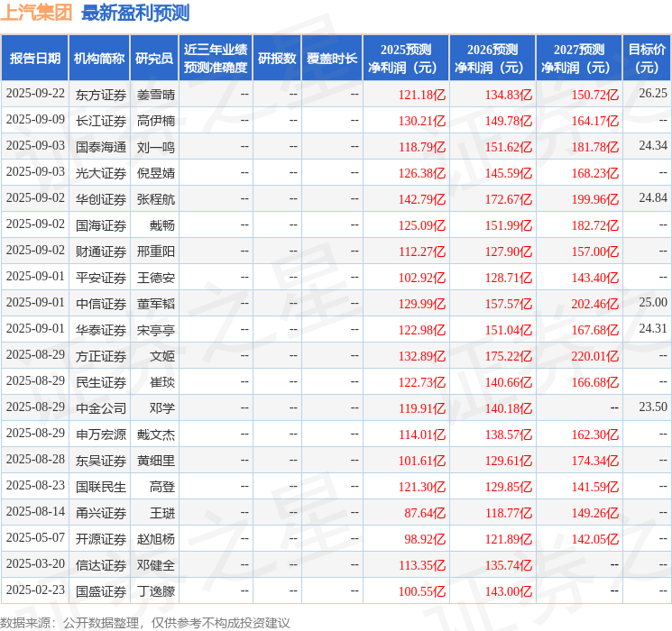Click researcher name 高伊楠

point(155,121)
